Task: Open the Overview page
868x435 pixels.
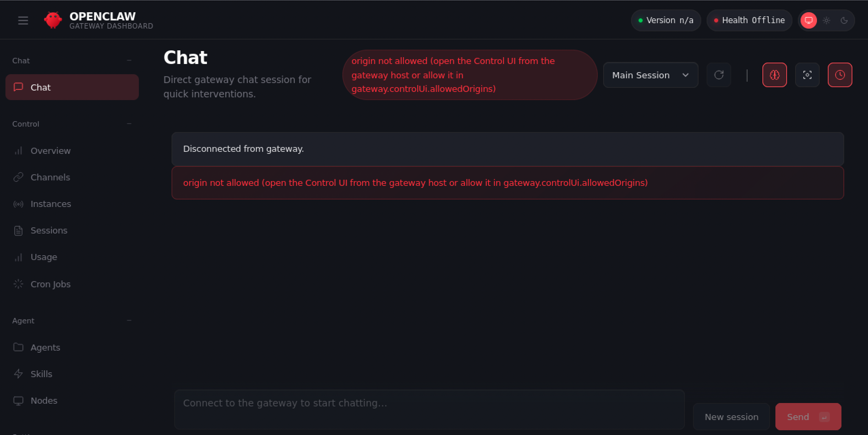Action: (50, 151)
